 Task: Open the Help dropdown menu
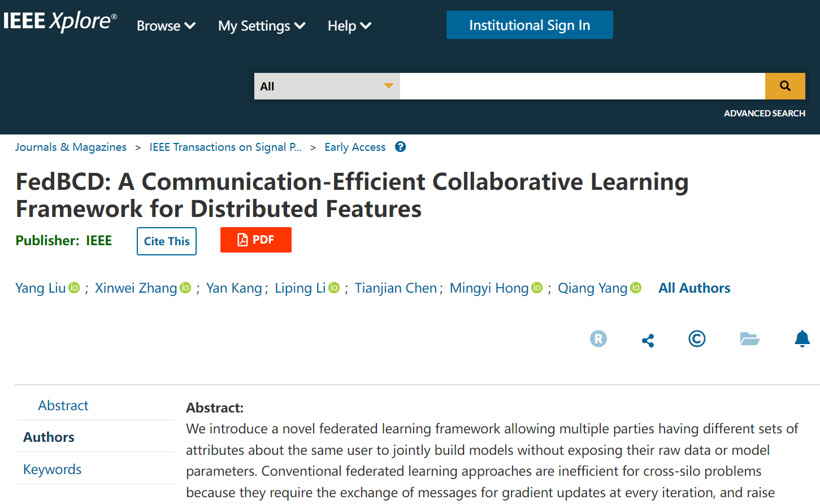(349, 26)
